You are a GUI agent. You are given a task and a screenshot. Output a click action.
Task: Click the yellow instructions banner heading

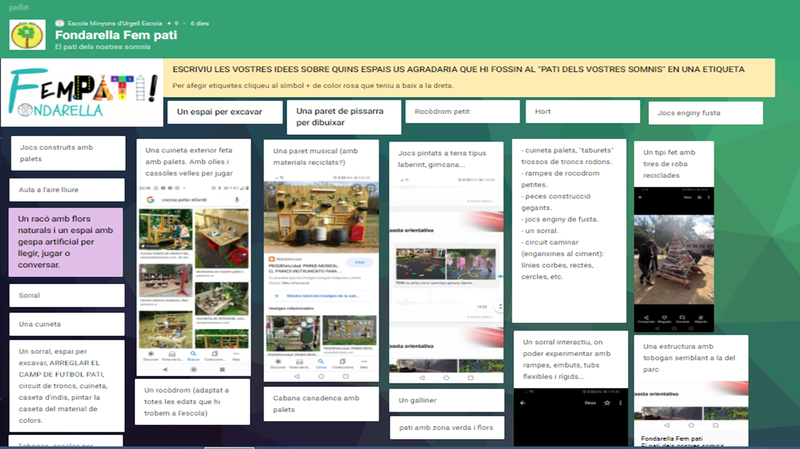458,69
